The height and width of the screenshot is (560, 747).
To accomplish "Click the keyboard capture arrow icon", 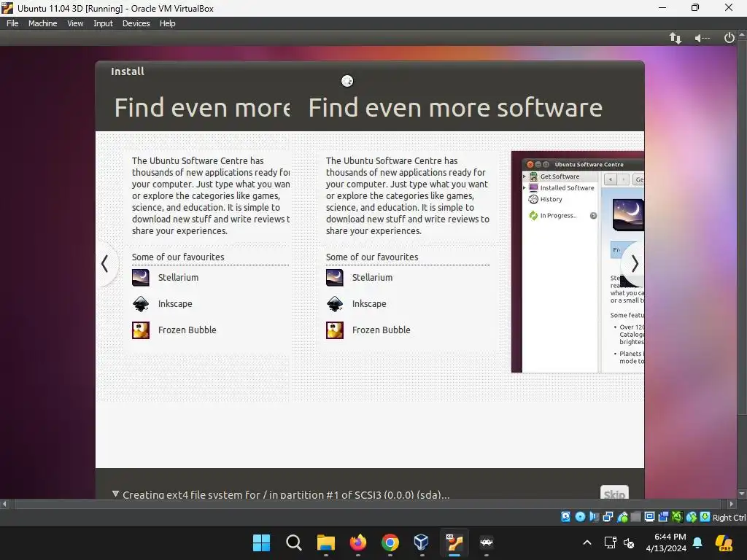I will click(x=705, y=517).
